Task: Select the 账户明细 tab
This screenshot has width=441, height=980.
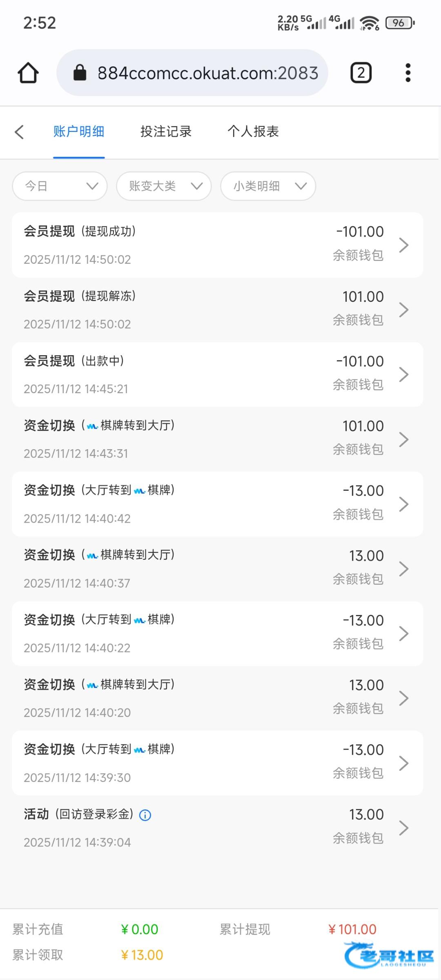Action: (x=79, y=131)
